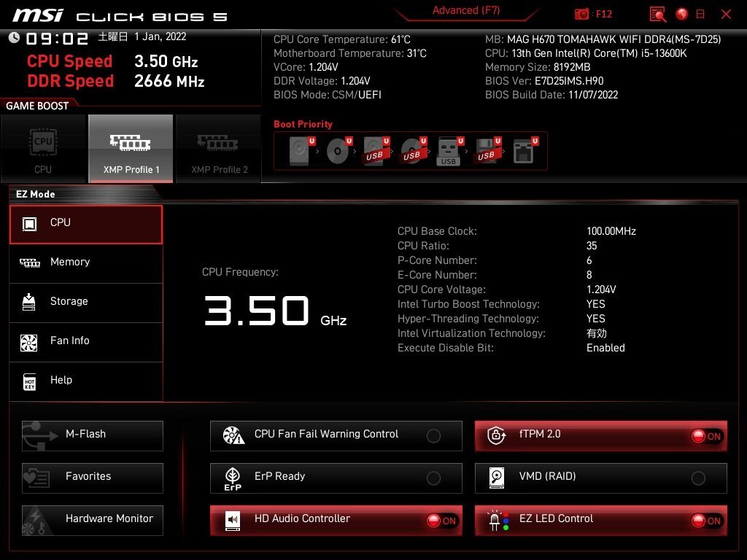
Task: Select the optical disc boot device icon
Action: point(338,151)
